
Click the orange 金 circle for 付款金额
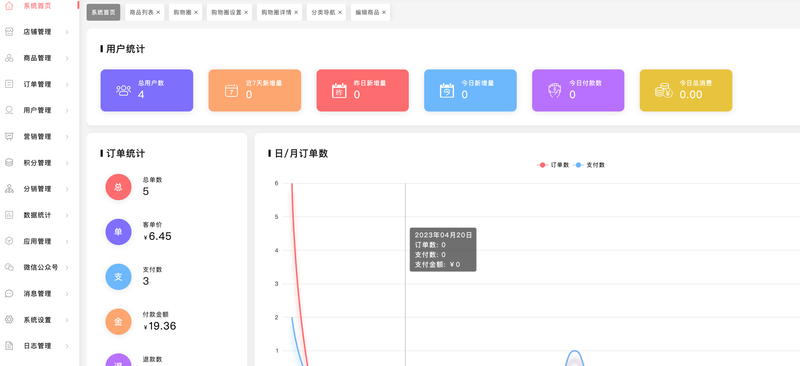(x=118, y=322)
